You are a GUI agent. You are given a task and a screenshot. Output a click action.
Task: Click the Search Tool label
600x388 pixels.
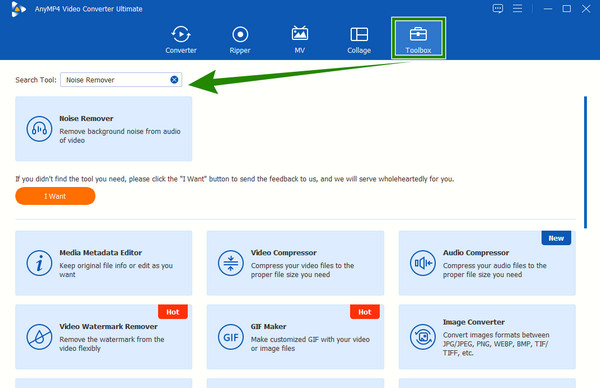pos(36,80)
